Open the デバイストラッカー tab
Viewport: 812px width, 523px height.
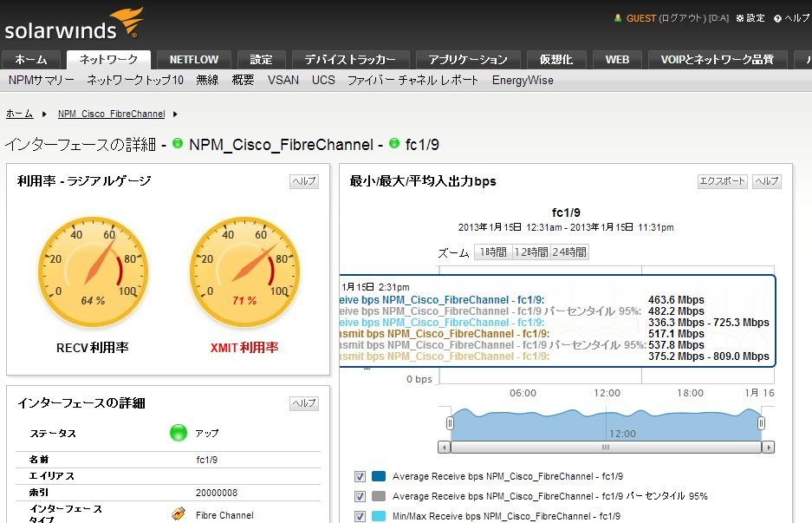pyautogui.click(x=351, y=60)
